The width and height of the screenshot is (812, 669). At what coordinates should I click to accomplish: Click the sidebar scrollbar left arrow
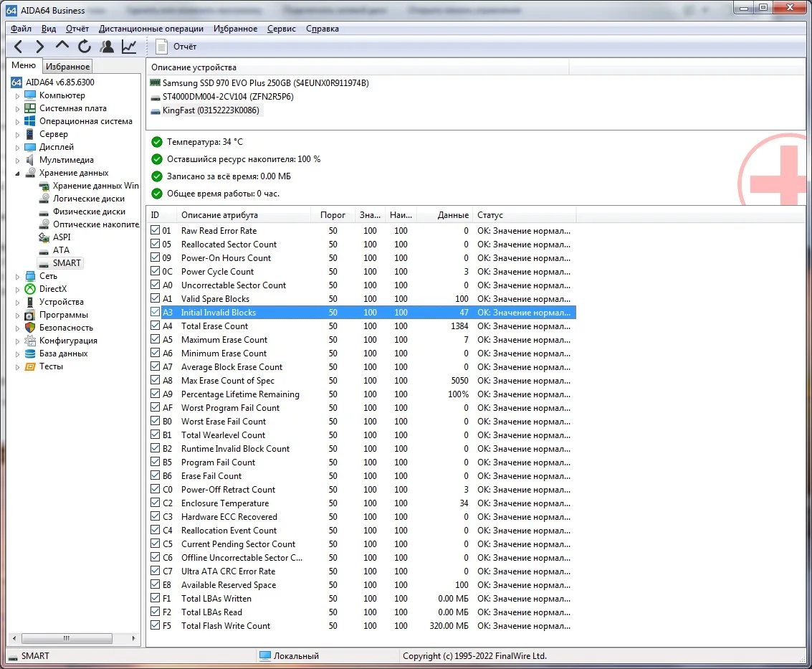tap(14, 638)
